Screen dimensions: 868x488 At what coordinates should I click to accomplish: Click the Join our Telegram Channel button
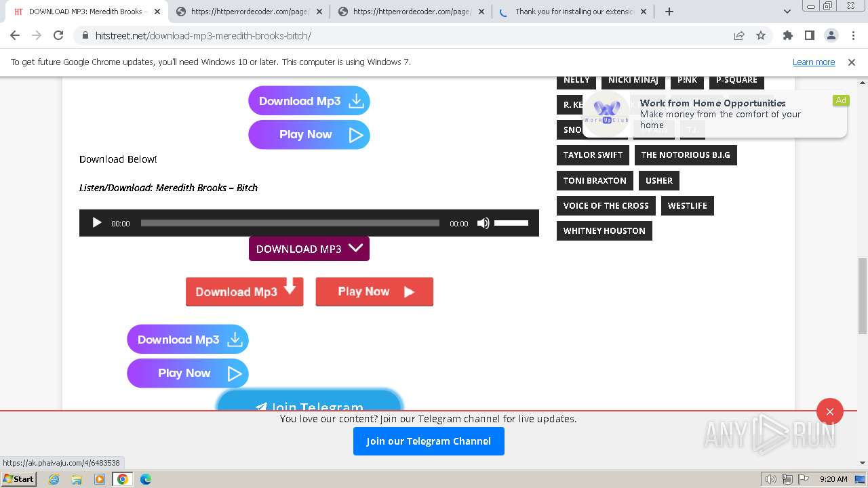coord(429,441)
